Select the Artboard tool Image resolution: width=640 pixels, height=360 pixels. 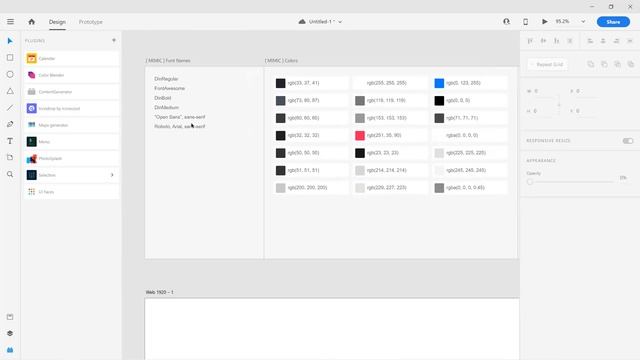pos(10,158)
